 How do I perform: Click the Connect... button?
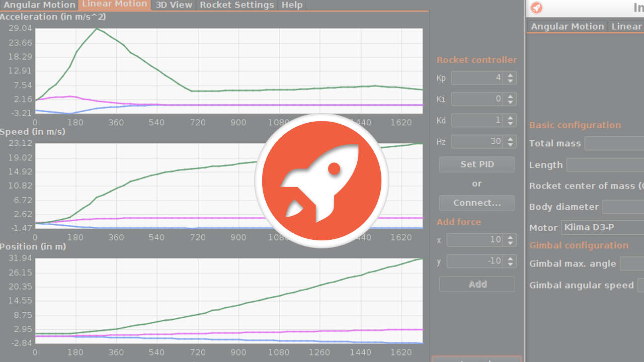tap(476, 203)
